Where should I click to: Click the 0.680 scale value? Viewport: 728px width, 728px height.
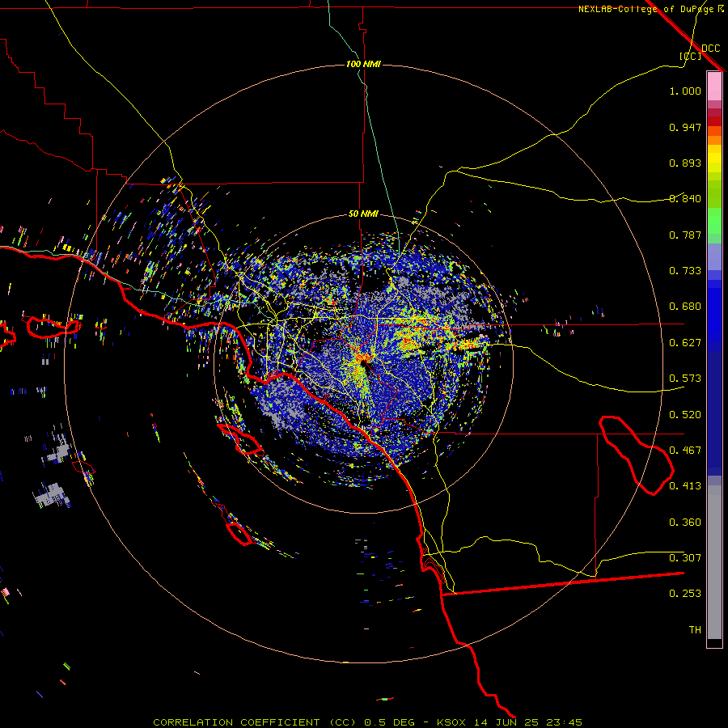coord(685,307)
